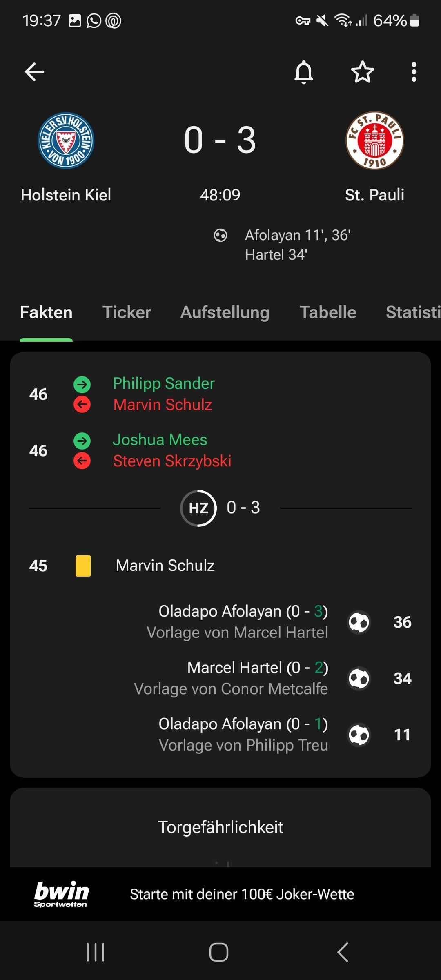
Task: Open FC St. Pauli club crest
Action: click(374, 140)
